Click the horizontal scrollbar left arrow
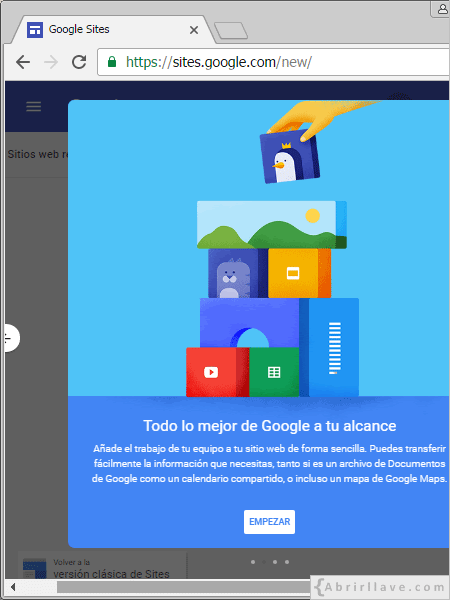The height and width of the screenshot is (600, 450). (13, 587)
